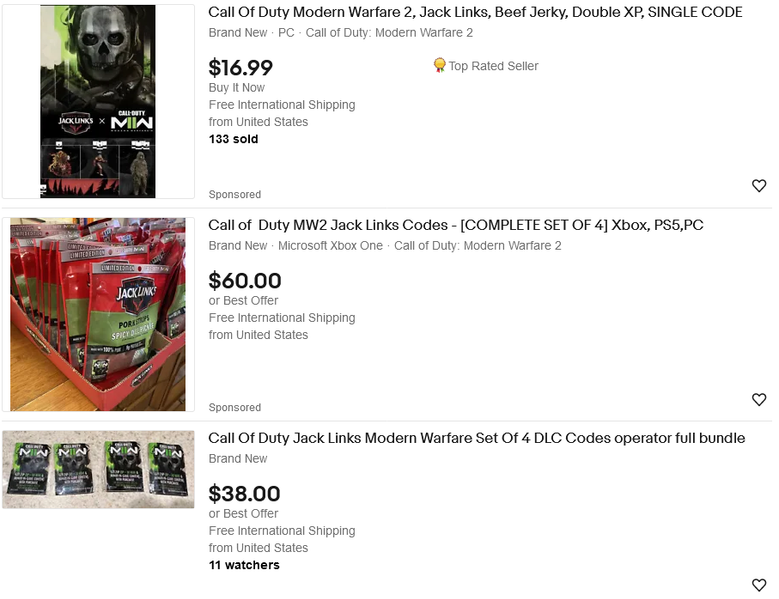This screenshot has width=779, height=599.
Task: Click the Sponsored label under the $60.00 listing
Action: (x=234, y=407)
